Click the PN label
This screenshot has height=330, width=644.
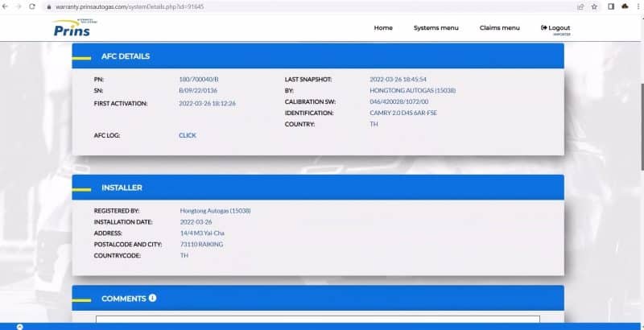(x=98, y=79)
